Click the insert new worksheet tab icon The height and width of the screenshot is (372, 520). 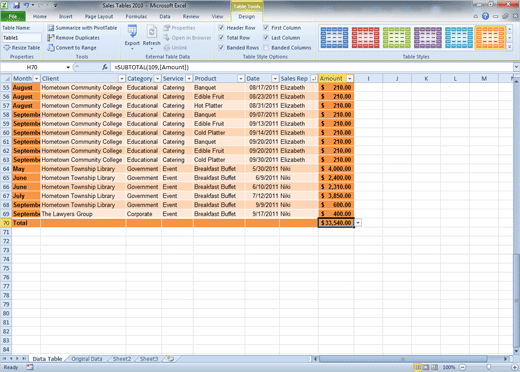pos(170,359)
